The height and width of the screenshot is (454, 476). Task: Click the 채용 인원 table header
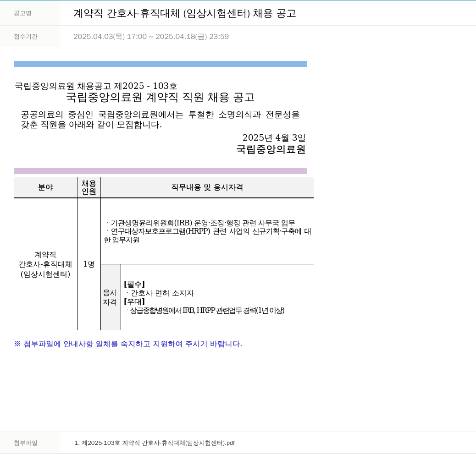(89, 187)
